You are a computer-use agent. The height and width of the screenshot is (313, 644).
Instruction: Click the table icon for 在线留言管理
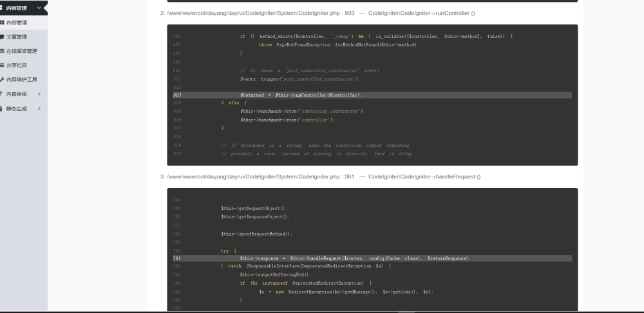[x=3, y=51]
